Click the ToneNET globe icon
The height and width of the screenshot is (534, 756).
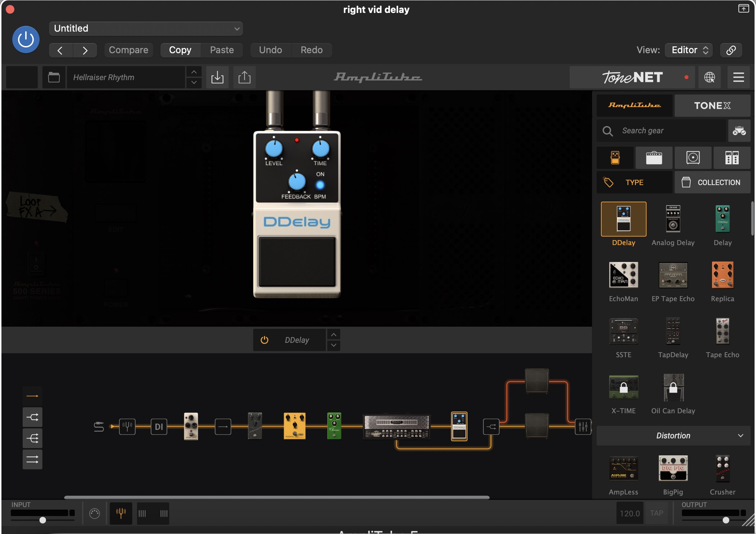click(x=709, y=77)
